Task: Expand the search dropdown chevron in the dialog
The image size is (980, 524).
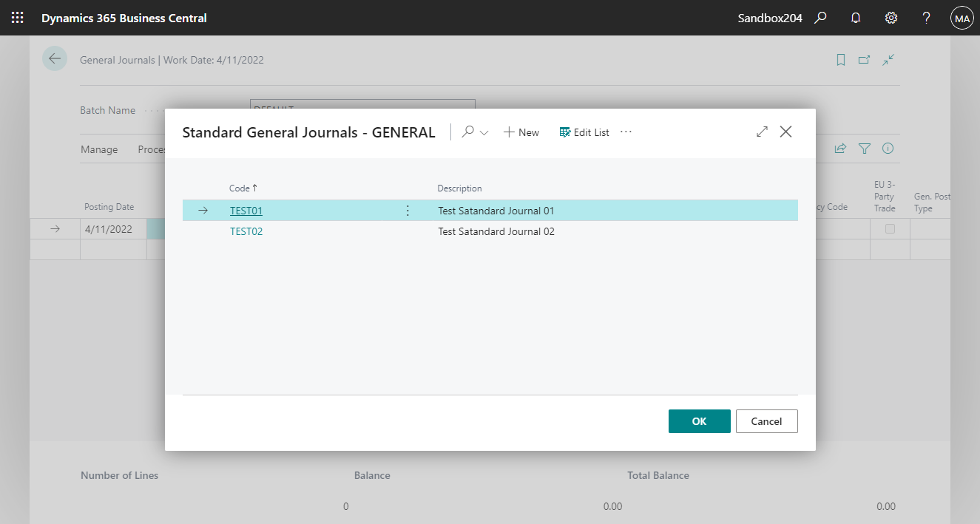Action: click(484, 132)
